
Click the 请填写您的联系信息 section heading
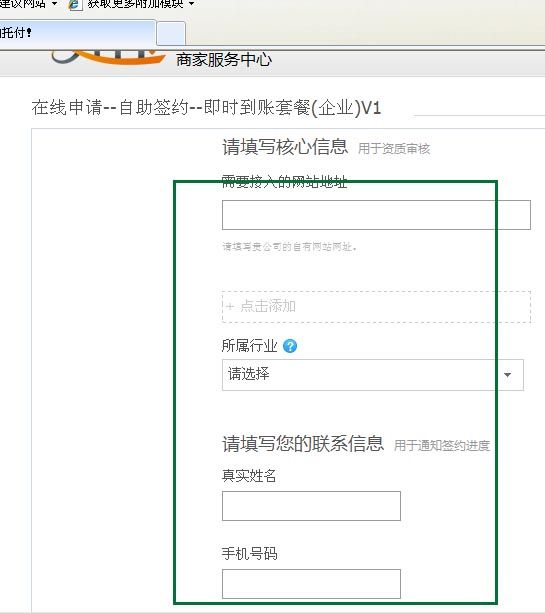(x=303, y=444)
